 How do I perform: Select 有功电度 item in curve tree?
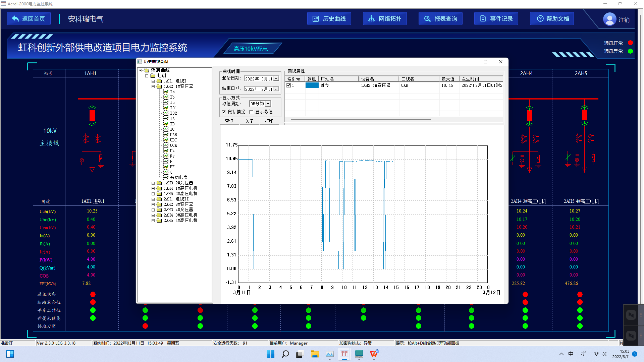point(178,178)
